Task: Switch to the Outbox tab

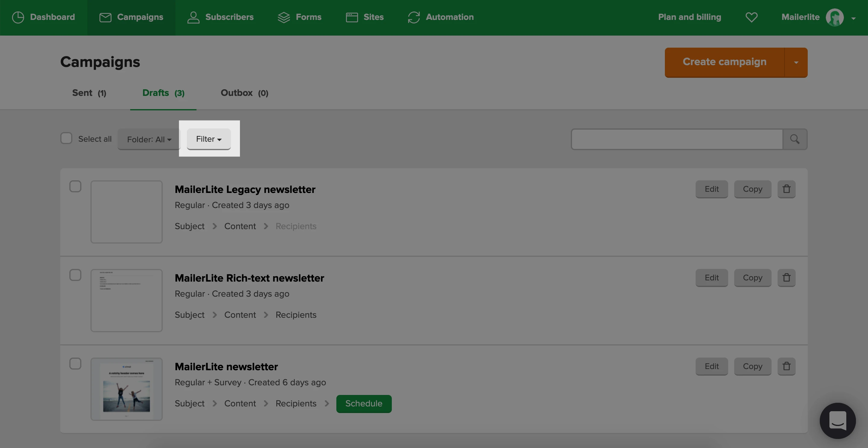Action: 244,93
